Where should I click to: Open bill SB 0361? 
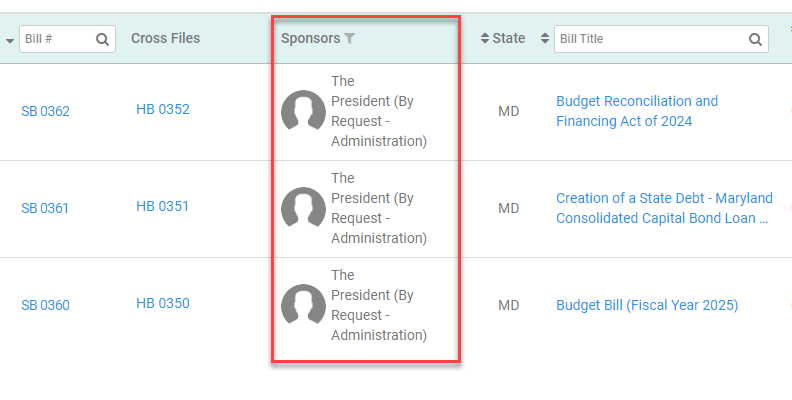pyautogui.click(x=45, y=208)
